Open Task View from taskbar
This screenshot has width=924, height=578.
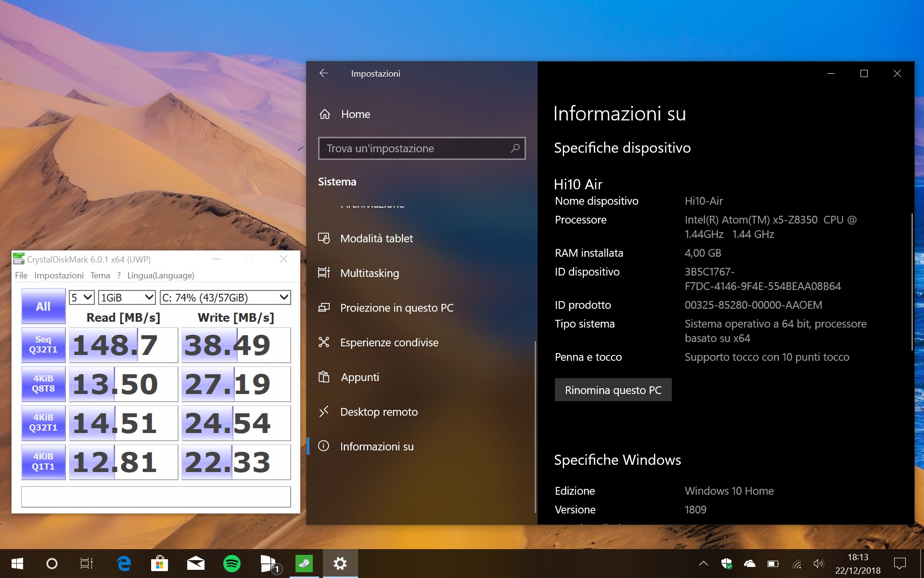coord(87,564)
